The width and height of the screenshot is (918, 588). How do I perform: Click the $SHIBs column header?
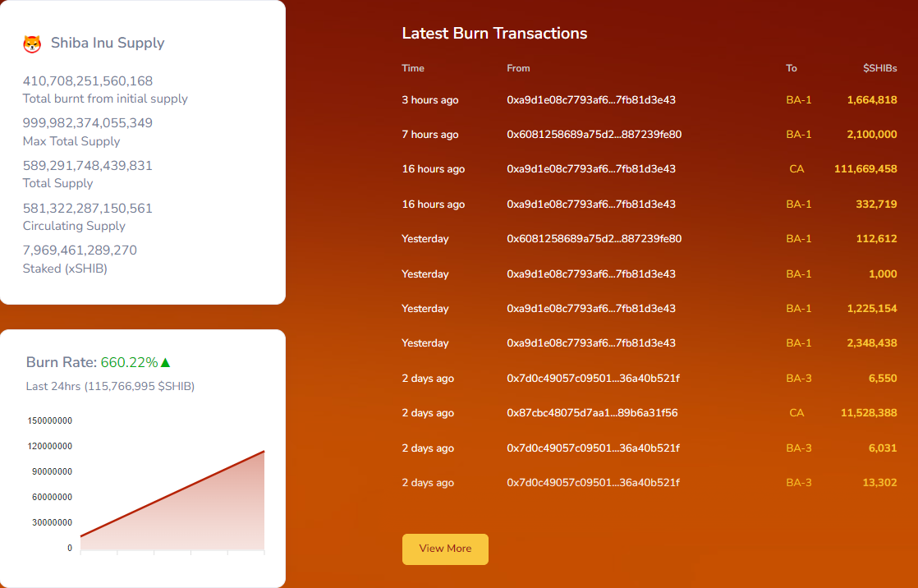tap(880, 68)
